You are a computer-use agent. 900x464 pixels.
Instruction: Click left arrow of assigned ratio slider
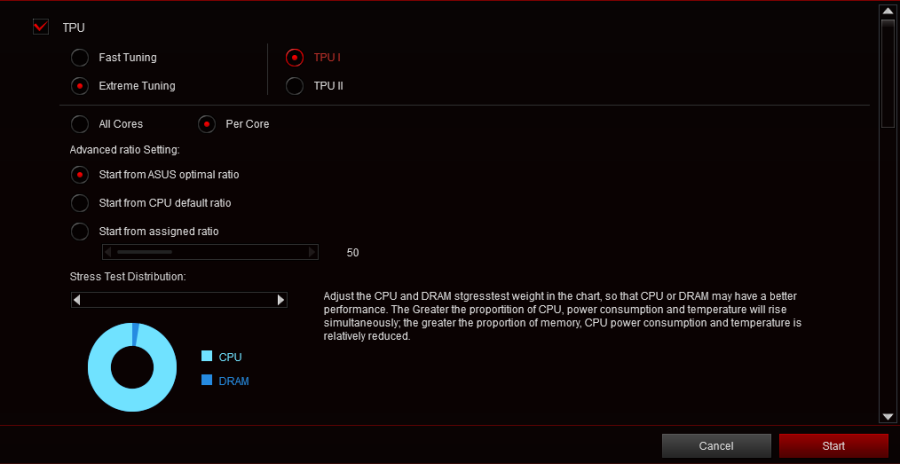coord(109,252)
